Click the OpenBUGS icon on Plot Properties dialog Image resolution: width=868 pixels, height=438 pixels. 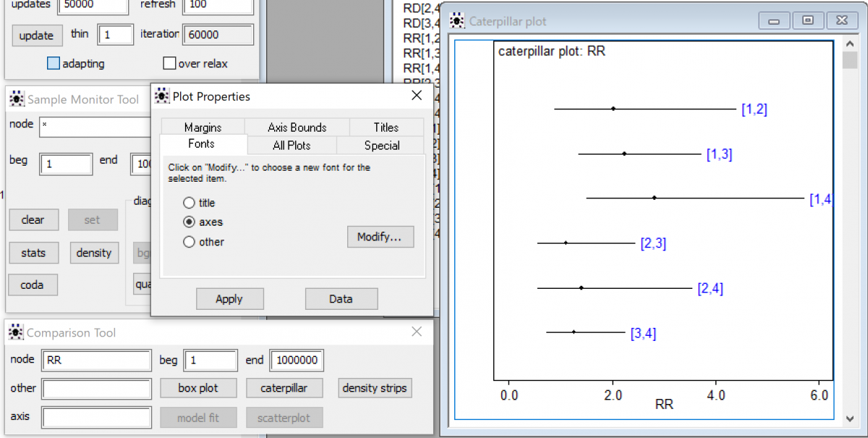[x=161, y=96]
